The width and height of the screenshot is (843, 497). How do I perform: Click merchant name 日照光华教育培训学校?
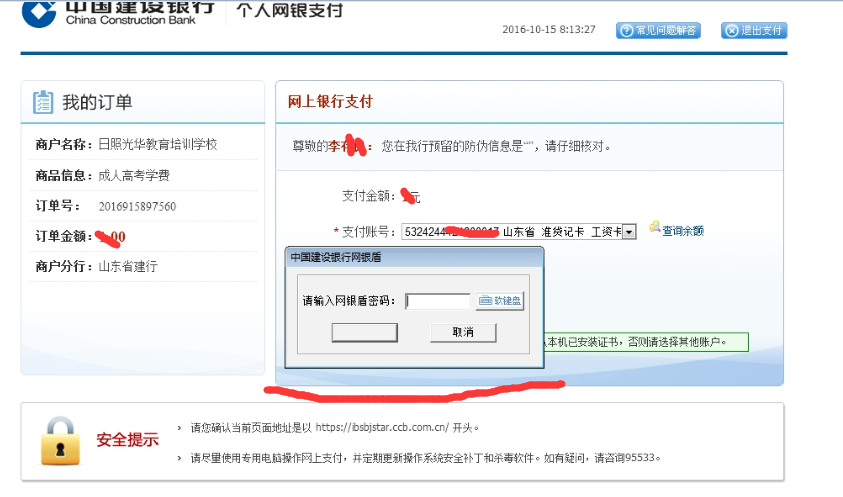158,144
